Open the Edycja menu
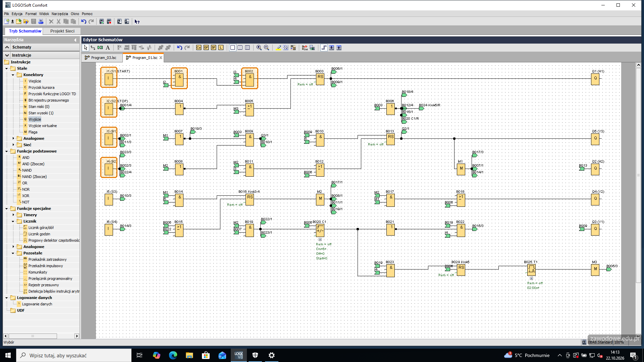The height and width of the screenshot is (362, 644). 17,14
